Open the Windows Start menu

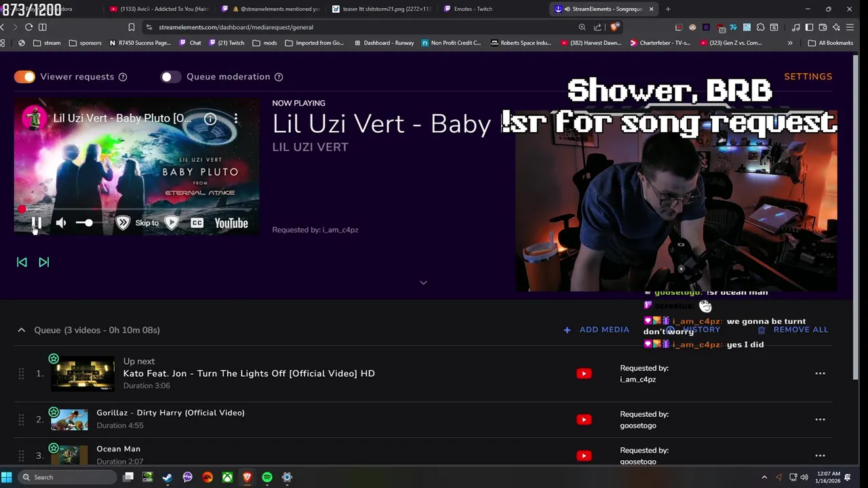point(7,477)
